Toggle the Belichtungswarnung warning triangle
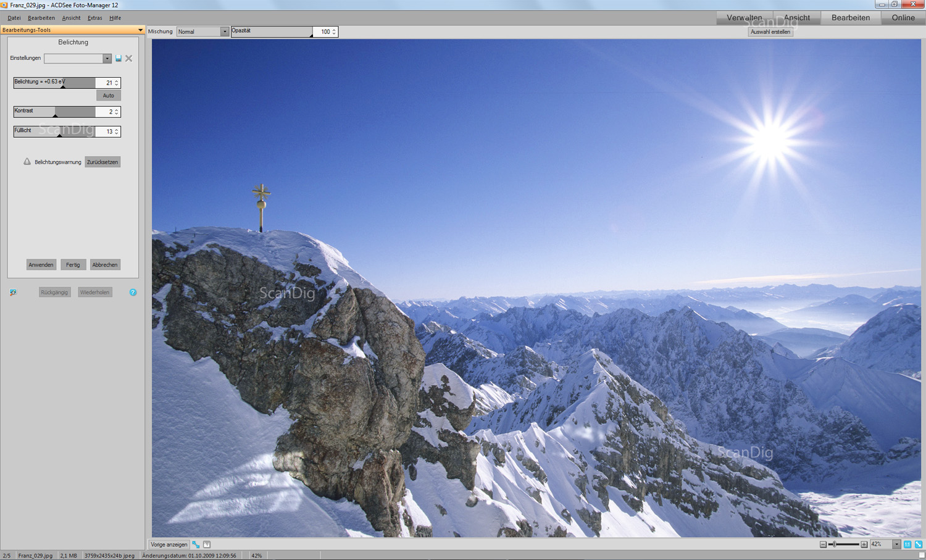This screenshot has height=560, width=926. [27, 162]
